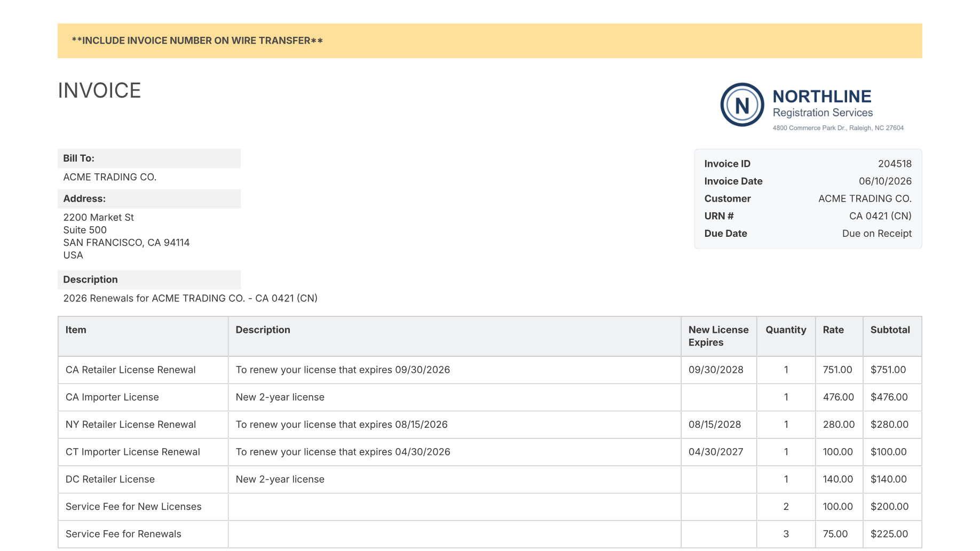Click the Invoice ID value 204518

pyautogui.click(x=895, y=164)
